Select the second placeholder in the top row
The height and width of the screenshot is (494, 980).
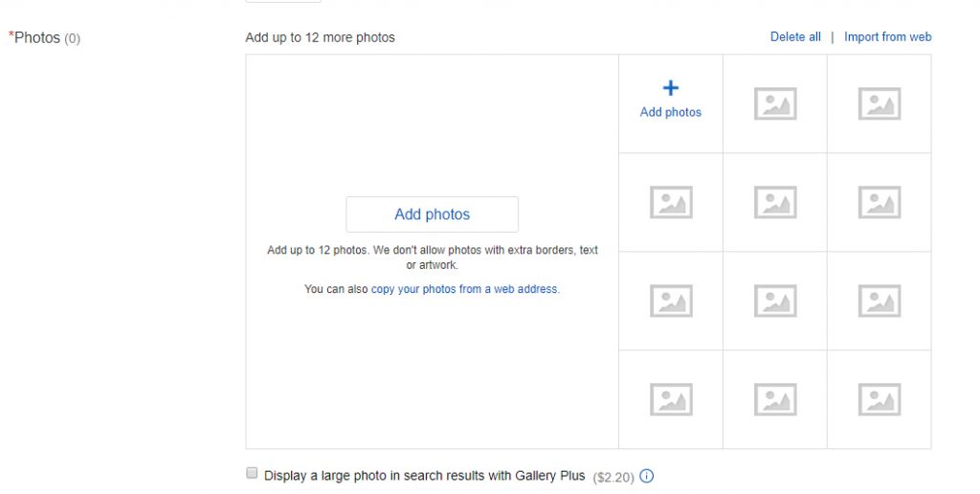click(775, 103)
